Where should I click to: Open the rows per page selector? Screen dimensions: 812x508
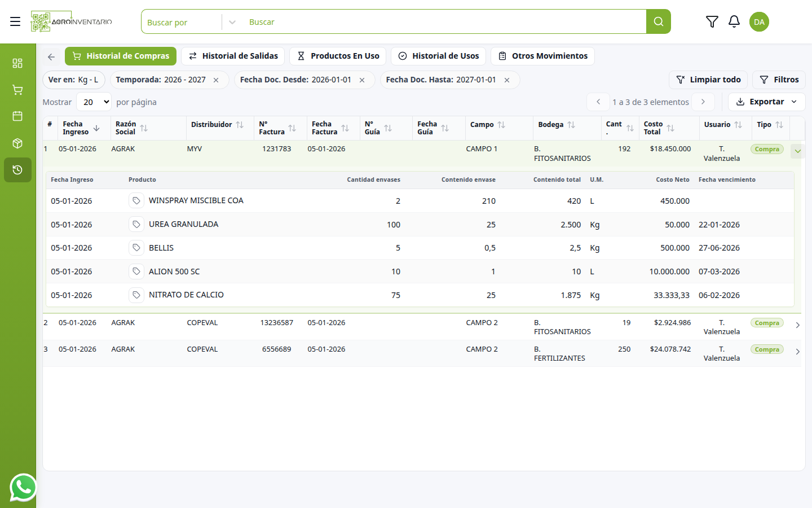pyautogui.click(x=95, y=102)
